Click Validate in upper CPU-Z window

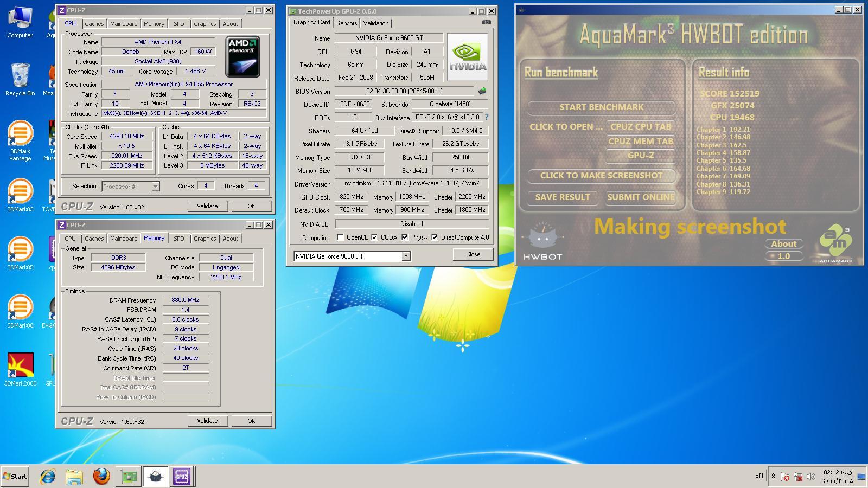pos(207,206)
